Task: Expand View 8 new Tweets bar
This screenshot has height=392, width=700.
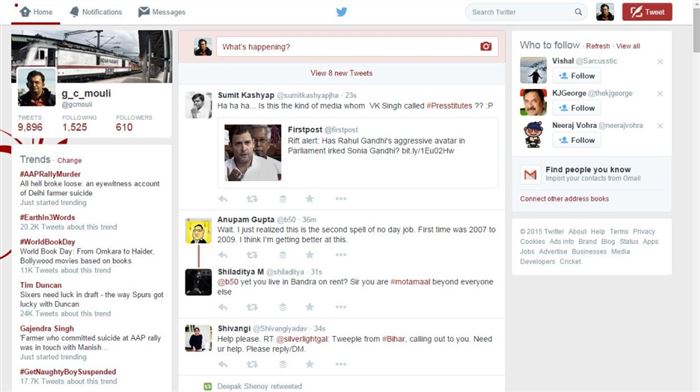Action: 342,73
